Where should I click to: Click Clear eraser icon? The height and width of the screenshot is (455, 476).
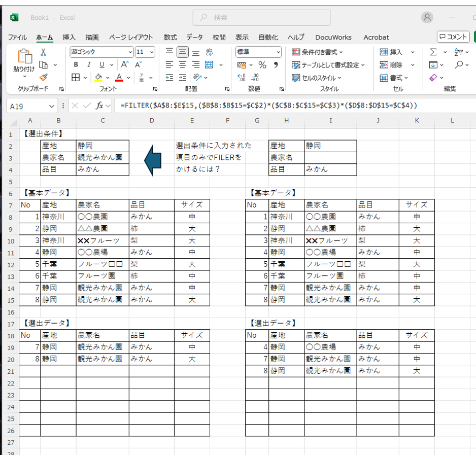pyautogui.click(x=433, y=78)
